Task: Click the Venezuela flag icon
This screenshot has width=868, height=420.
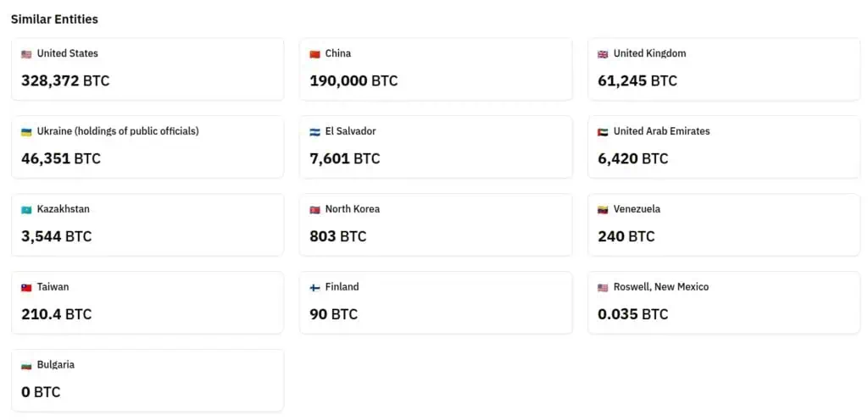Action: 603,210
